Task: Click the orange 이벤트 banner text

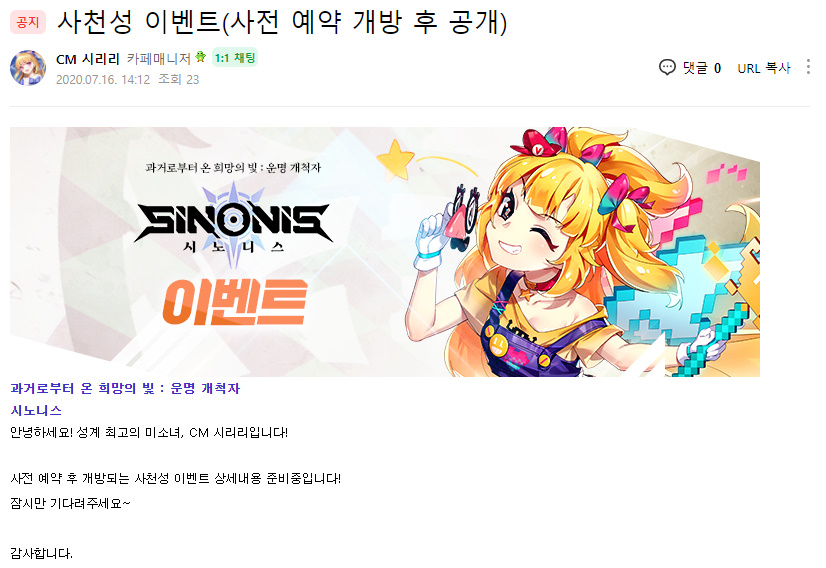Action: 235,302
